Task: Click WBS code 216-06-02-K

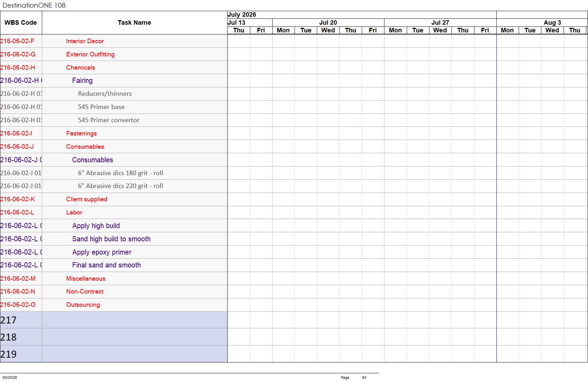Action: pyautogui.click(x=18, y=199)
